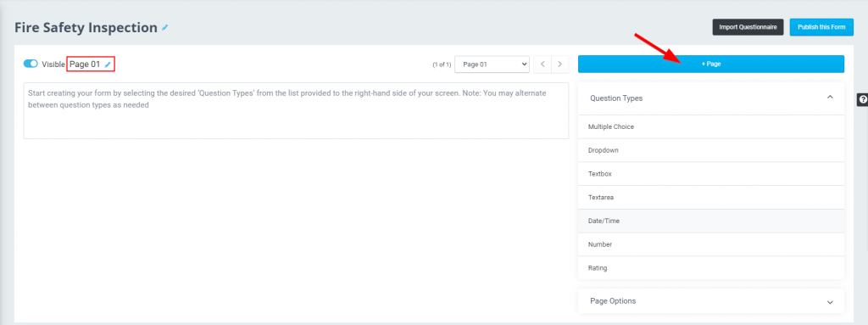Click Publish this Form button
868x325 pixels.
pyautogui.click(x=821, y=27)
